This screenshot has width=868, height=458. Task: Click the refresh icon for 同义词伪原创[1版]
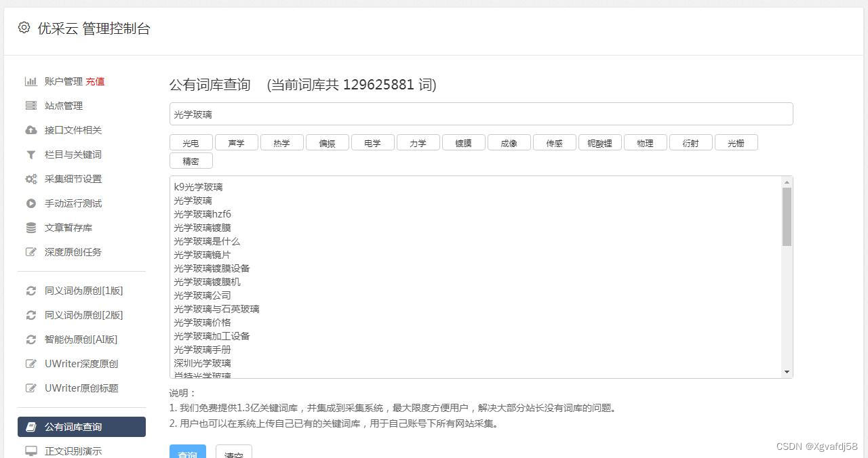click(31, 291)
